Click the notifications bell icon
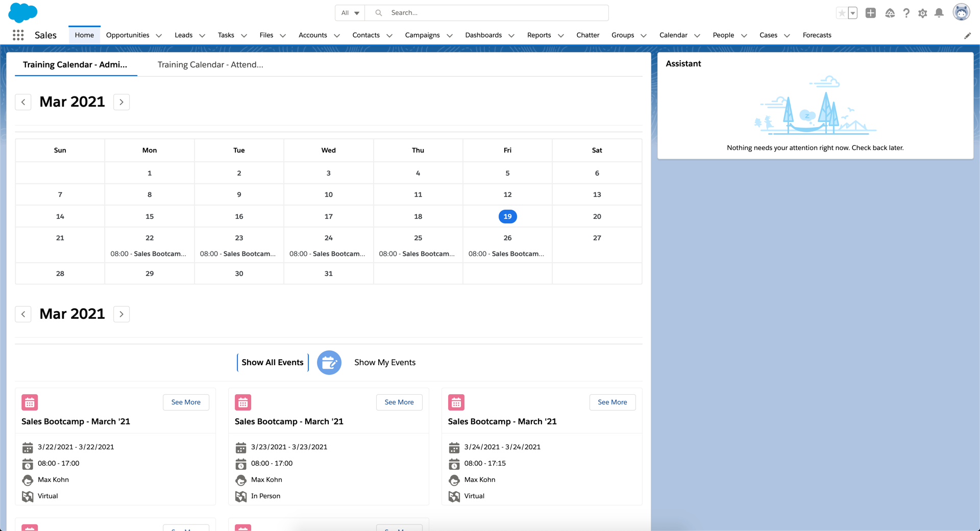Screen dimensions: 980x531 click(939, 13)
